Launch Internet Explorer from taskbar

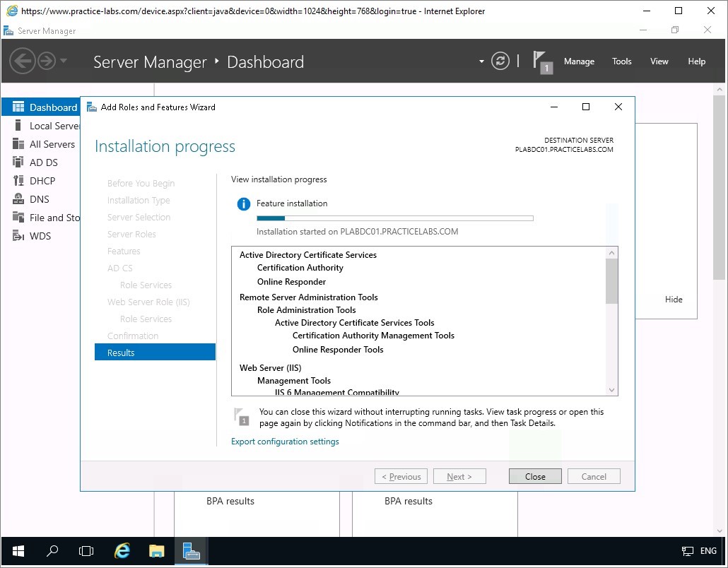pos(122,551)
